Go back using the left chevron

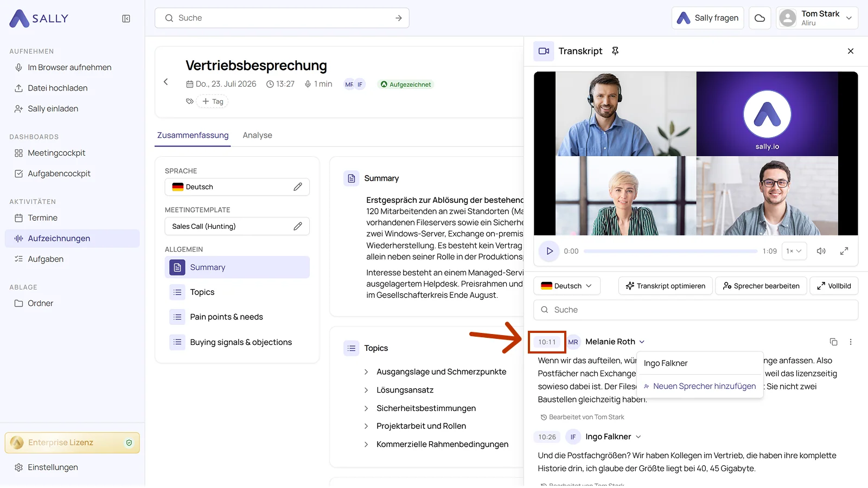pyautogui.click(x=166, y=82)
